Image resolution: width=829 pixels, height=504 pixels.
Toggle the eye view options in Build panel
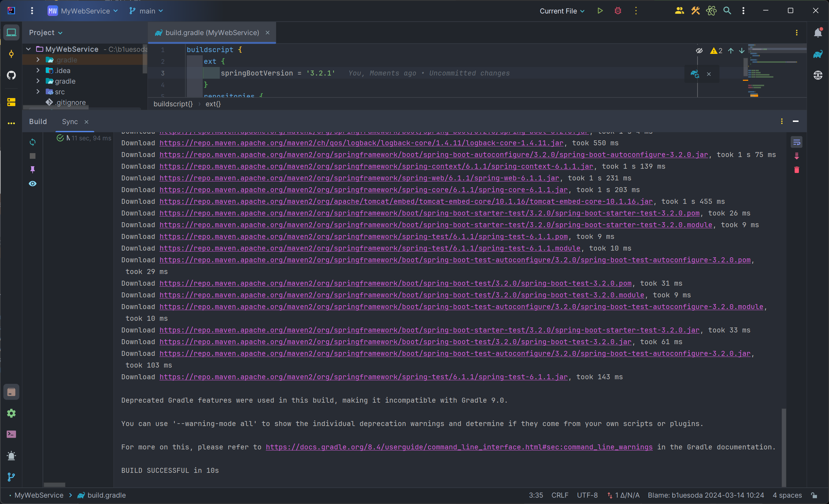33,184
